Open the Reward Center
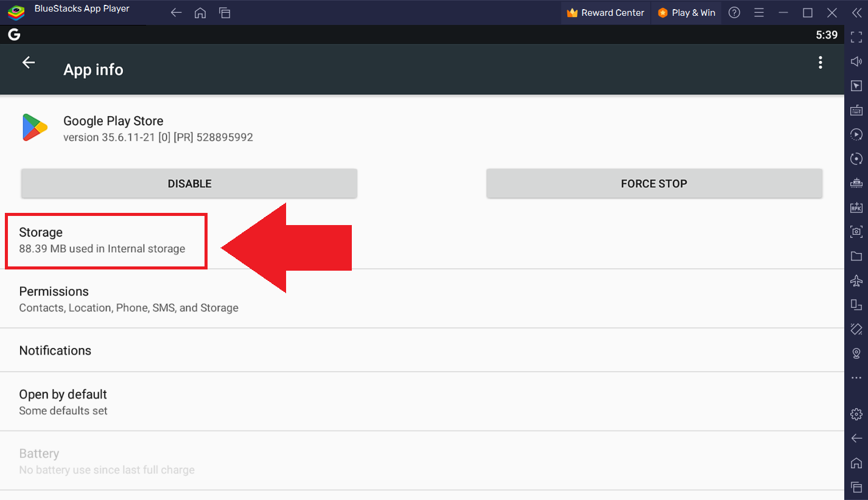The height and width of the screenshot is (500, 868). coord(605,12)
